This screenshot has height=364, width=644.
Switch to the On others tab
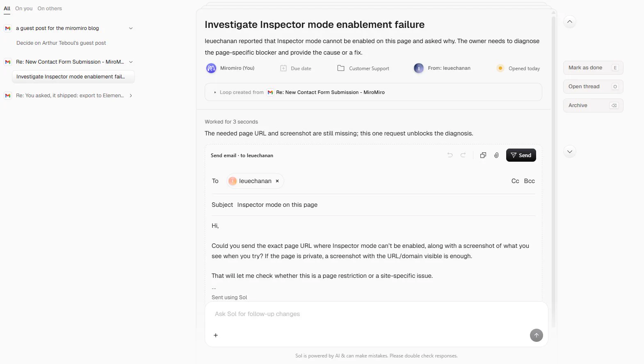tap(50, 9)
